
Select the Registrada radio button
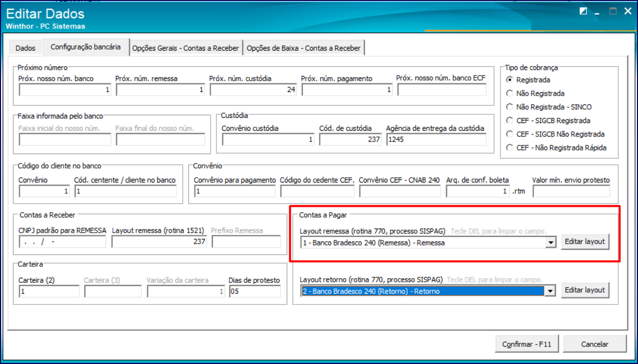528,80
